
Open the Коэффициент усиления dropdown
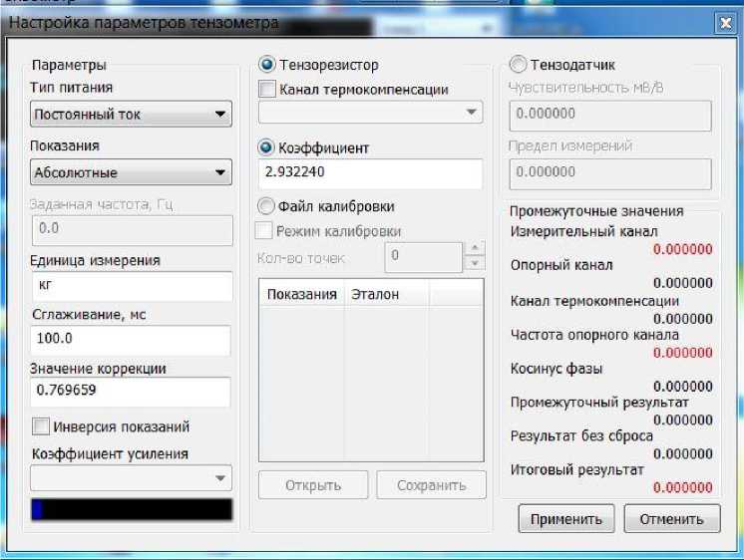click(131, 478)
